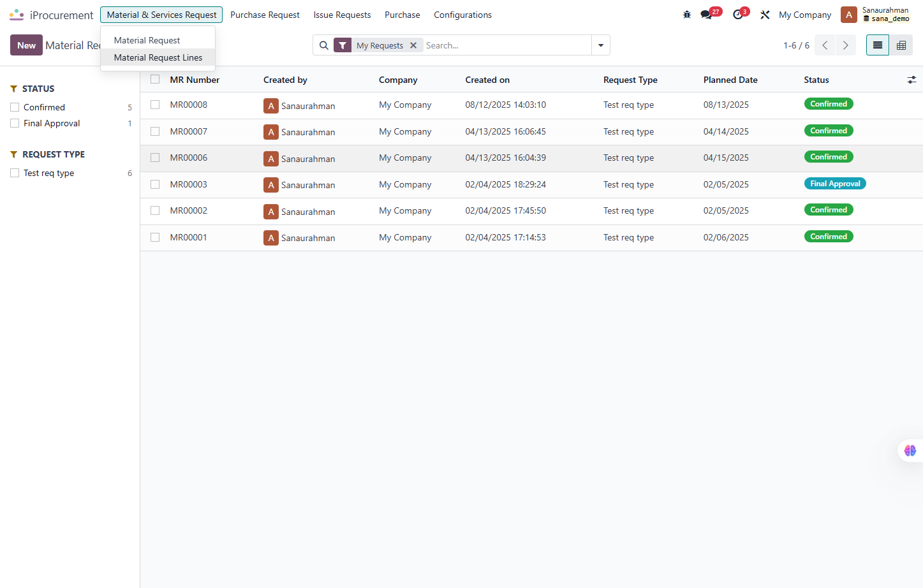Tick the select-all header checkbox
Viewport: 923px width, 588px height.
[155, 79]
